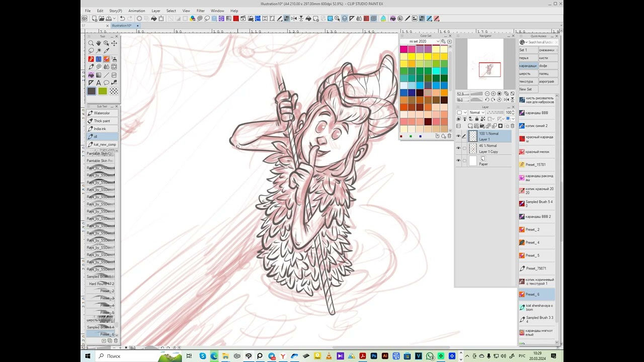Viewport: 644px width, 362px height.
Task: Flip canvas horizontally in Navigator
Action: (506, 100)
